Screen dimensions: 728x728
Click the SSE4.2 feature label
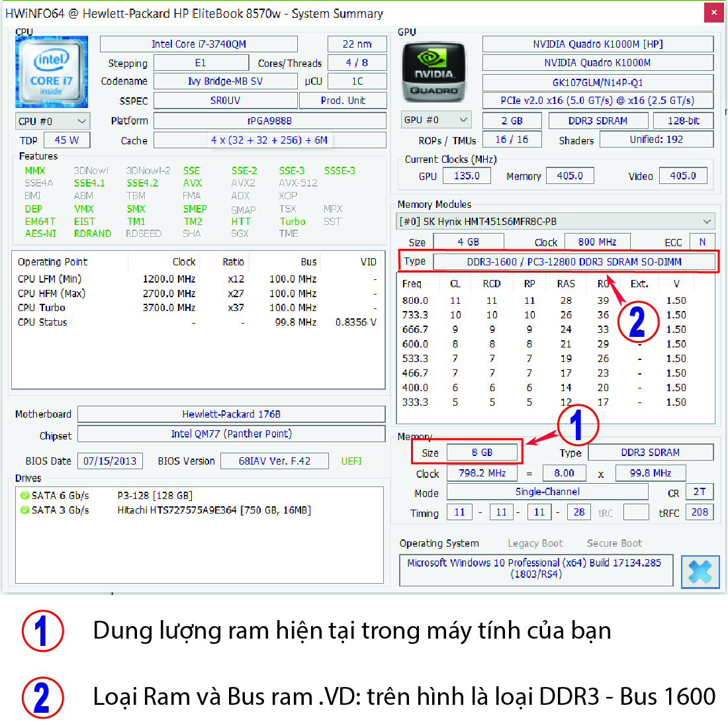[142, 183]
